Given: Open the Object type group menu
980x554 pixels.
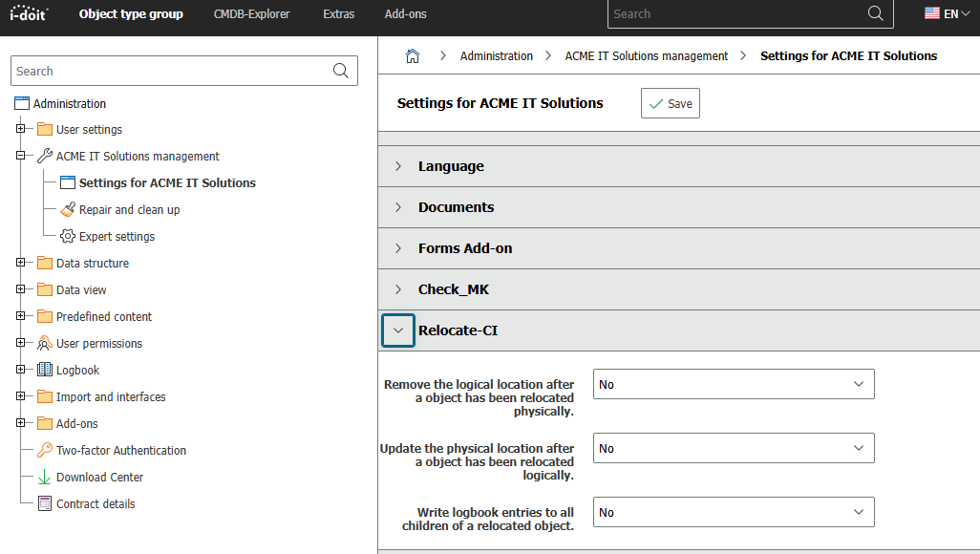Looking at the screenshot, I should 131,13.
